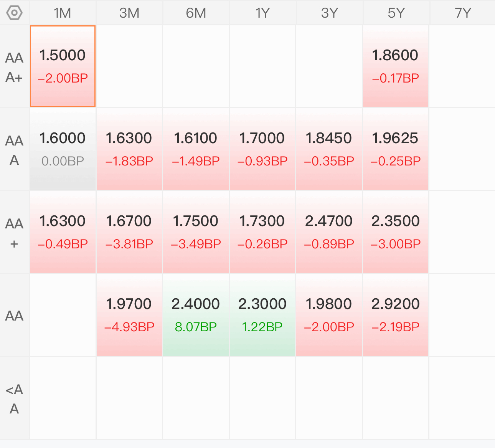Open the 2.9200 -2.19BP cell

[396, 315]
